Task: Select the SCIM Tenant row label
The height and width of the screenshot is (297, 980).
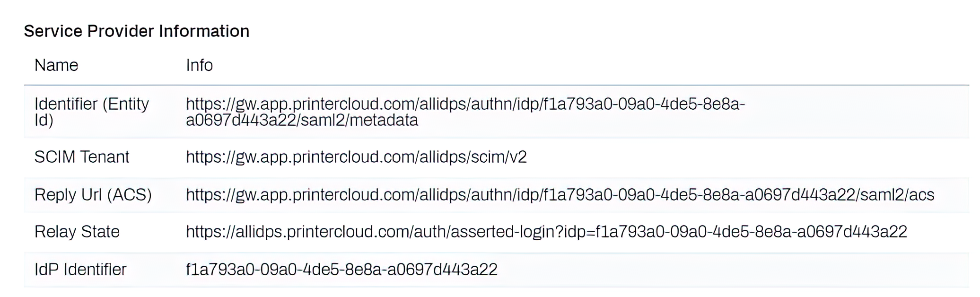Action: pos(81,157)
